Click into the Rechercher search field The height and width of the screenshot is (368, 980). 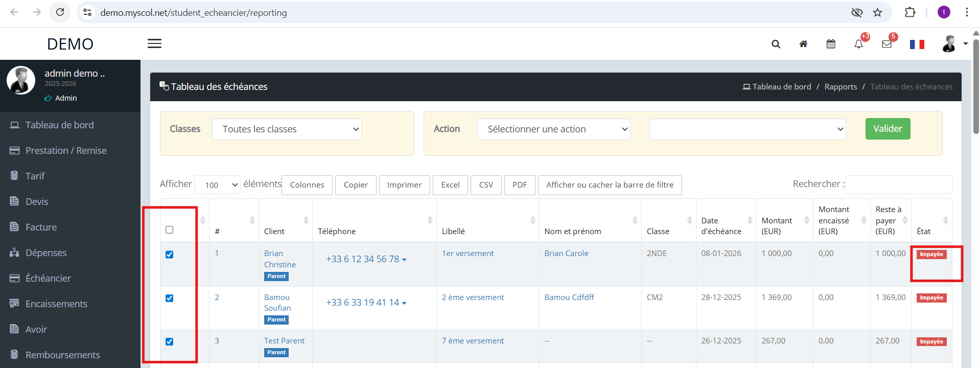coord(898,185)
